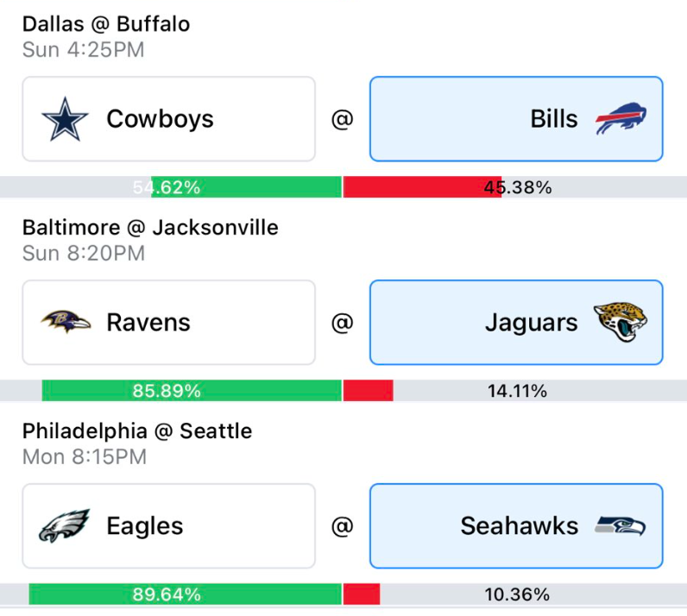The image size is (687, 616).
Task: Click the Baltimore Ravens logo
Action: click(66, 323)
